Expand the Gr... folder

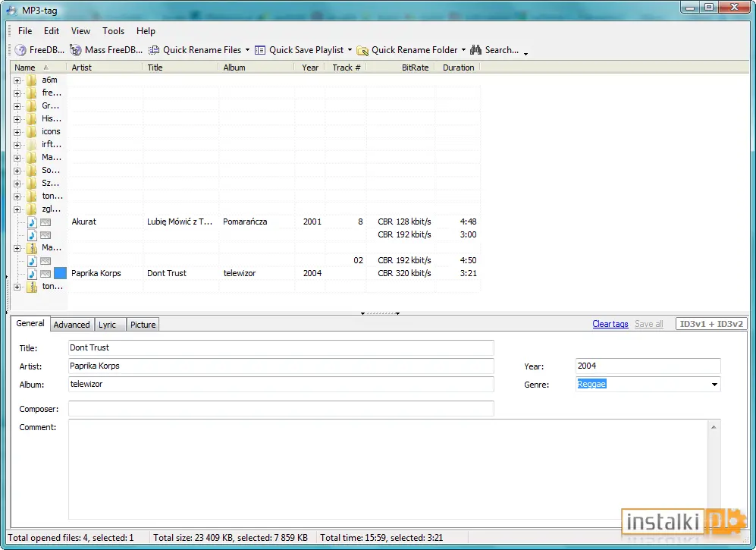17,106
